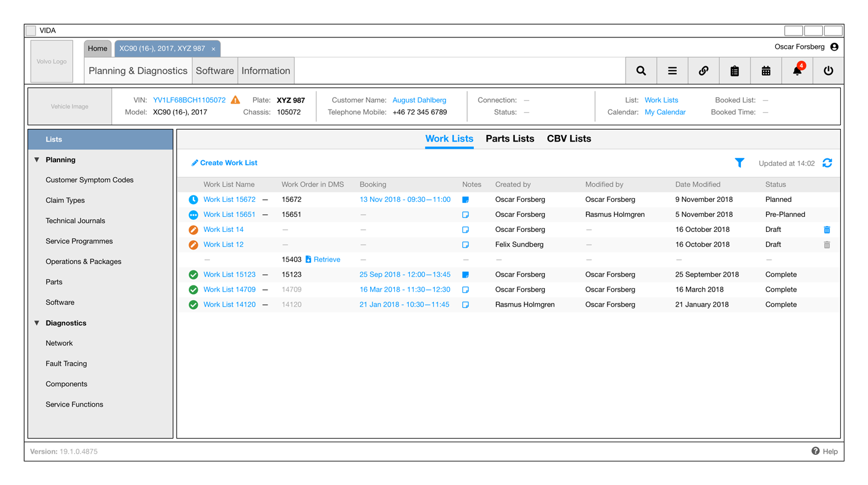Open Network under Diagnostics
The width and height of the screenshot is (868, 485).
(59, 343)
